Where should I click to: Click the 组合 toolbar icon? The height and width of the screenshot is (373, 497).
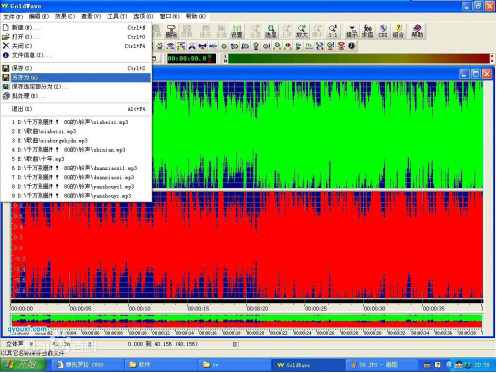click(398, 31)
